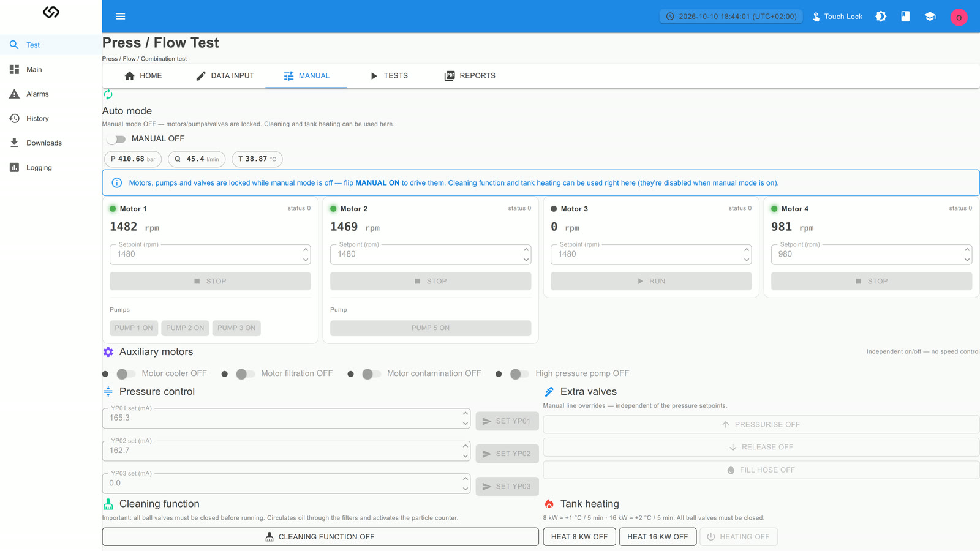Click the Extra valves wrench icon
This screenshot has width=980, height=551.
click(549, 392)
